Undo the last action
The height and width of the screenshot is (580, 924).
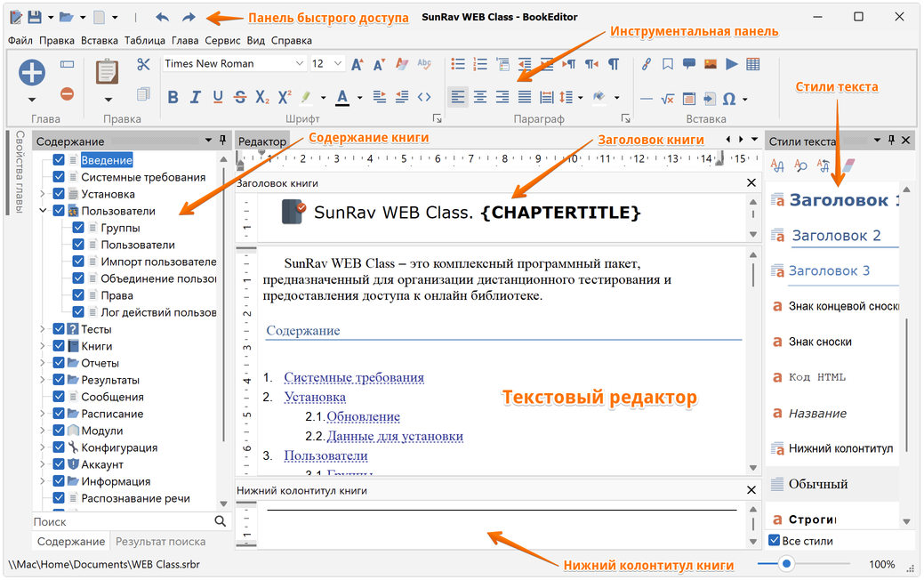162,17
